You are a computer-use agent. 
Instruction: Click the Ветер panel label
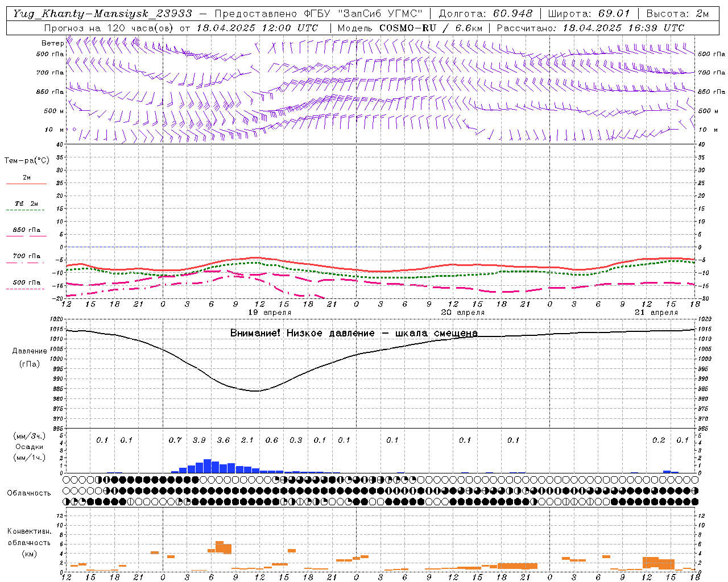(52, 43)
